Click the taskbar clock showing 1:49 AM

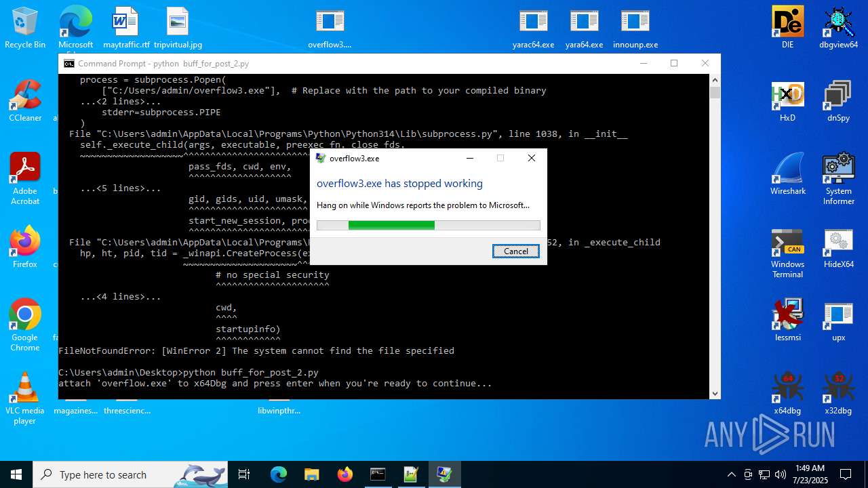[810, 474]
